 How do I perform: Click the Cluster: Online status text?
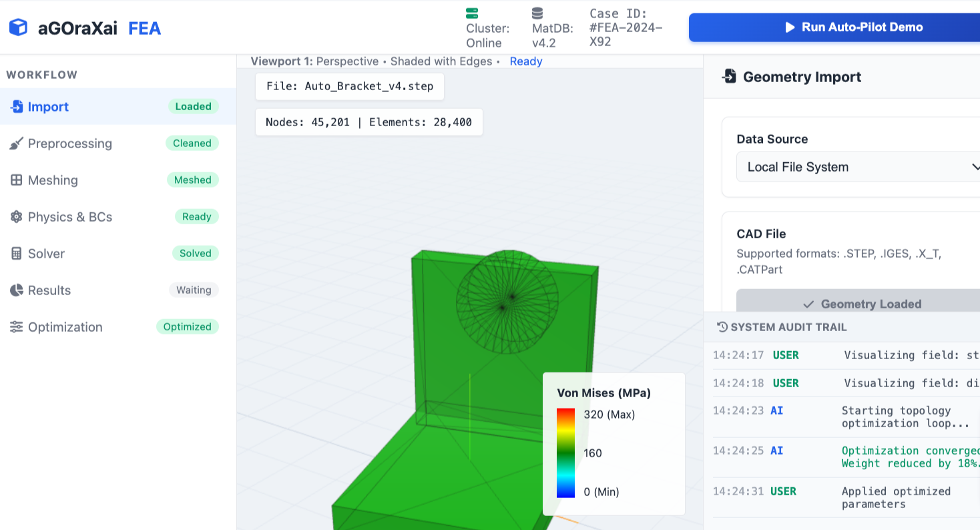click(x=488, y=36)
